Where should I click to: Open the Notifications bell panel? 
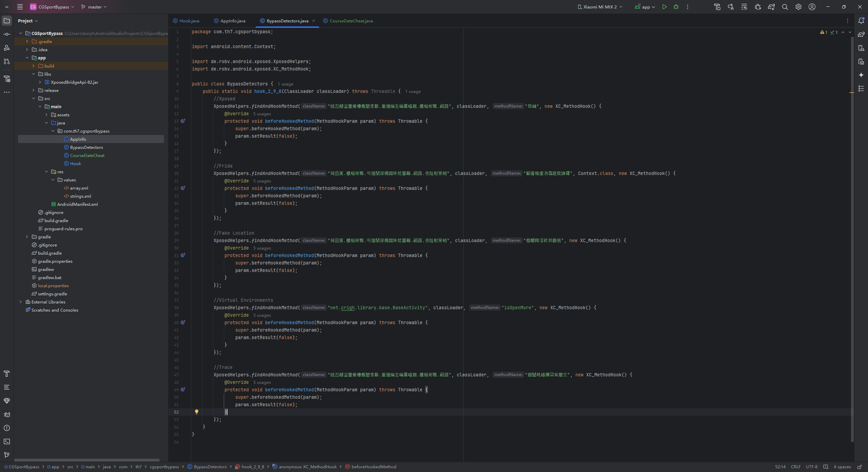point(861,21)
